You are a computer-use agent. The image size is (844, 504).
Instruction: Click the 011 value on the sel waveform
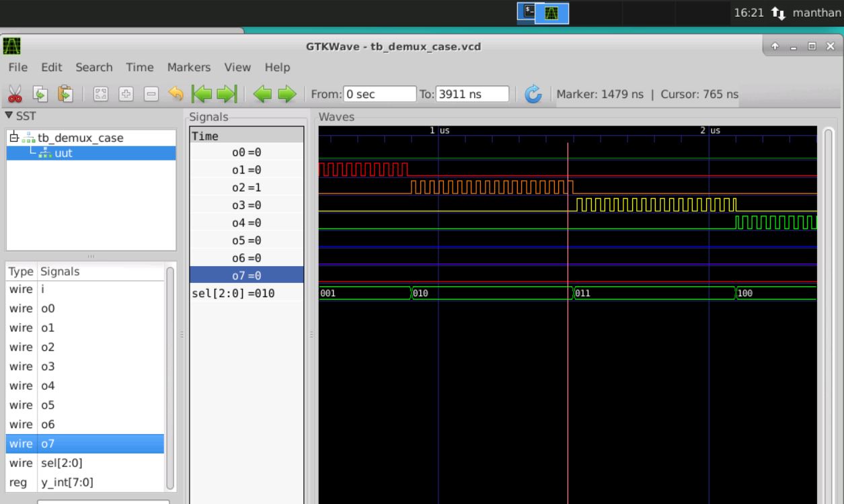coord(582,294)
